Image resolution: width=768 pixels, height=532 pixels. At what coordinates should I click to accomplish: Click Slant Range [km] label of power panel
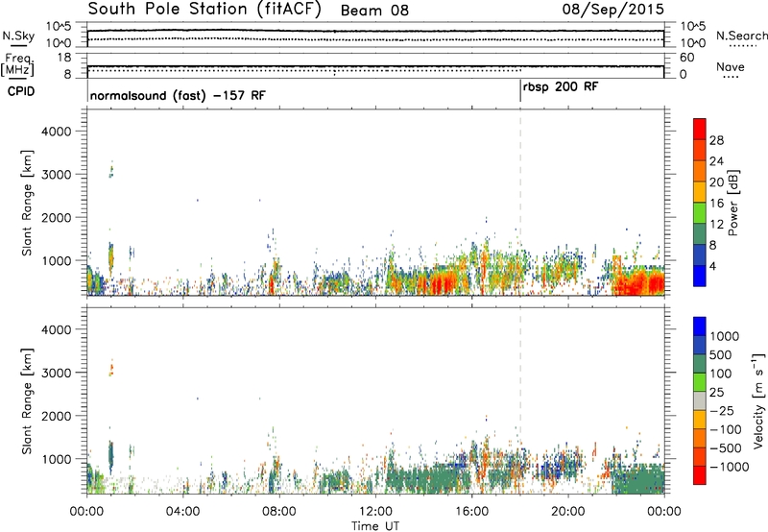[27, 203]
